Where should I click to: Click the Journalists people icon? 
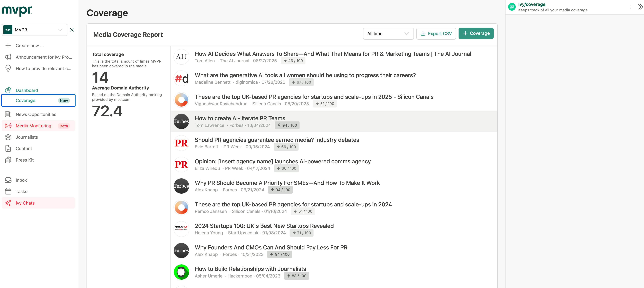(x=8, y=137)
